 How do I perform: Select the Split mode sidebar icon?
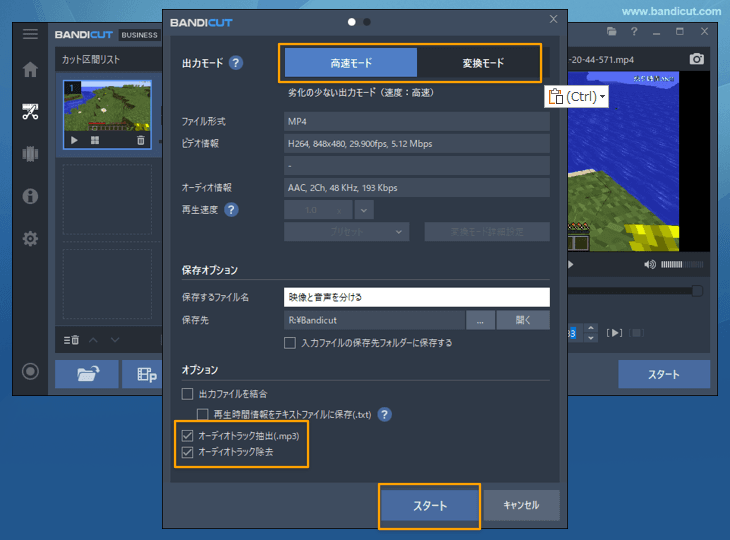pos(30,154)
